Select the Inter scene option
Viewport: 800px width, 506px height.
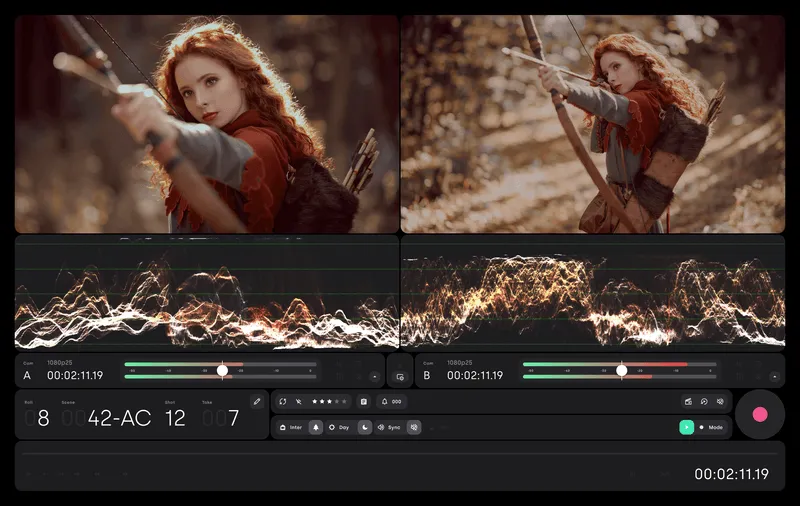(291, 427)
